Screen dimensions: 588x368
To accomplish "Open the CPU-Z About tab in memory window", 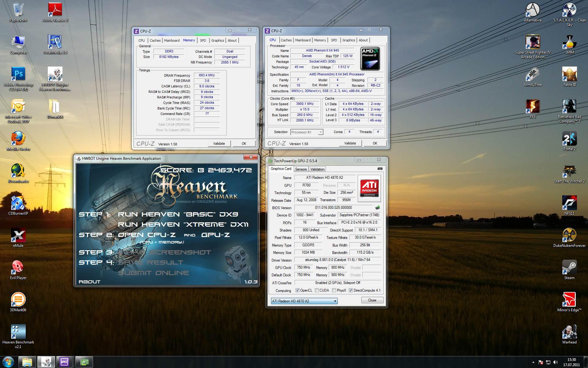I will point(232,40).
